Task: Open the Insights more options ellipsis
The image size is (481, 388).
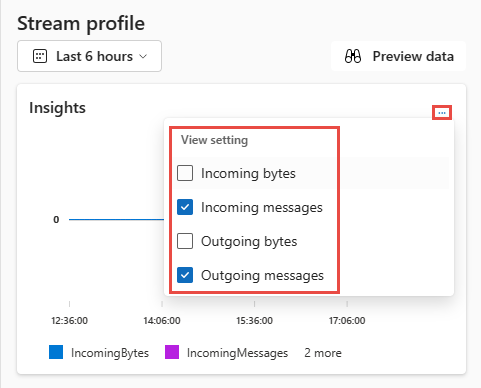Action: tap(442, 113)
